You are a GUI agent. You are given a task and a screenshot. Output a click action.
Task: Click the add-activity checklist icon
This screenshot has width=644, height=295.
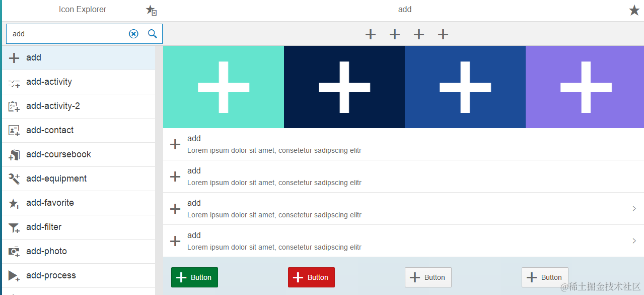click(14, 83)
